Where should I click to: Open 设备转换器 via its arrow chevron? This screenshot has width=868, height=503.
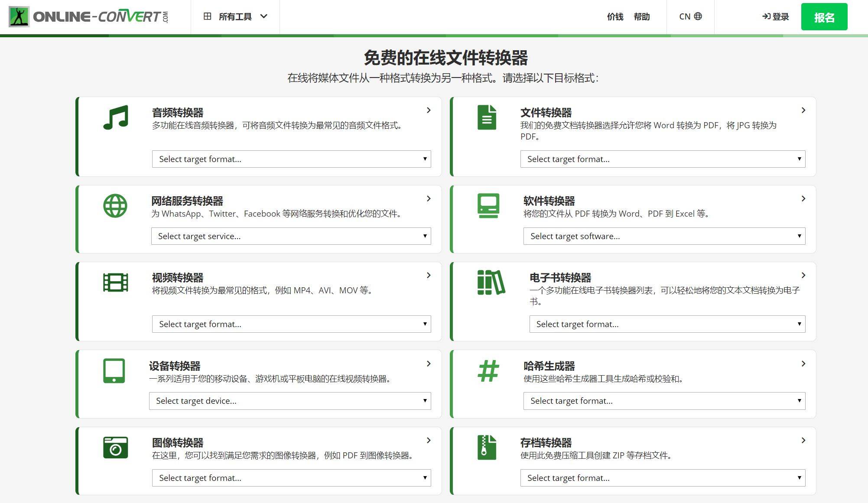(x=429, y=363)
